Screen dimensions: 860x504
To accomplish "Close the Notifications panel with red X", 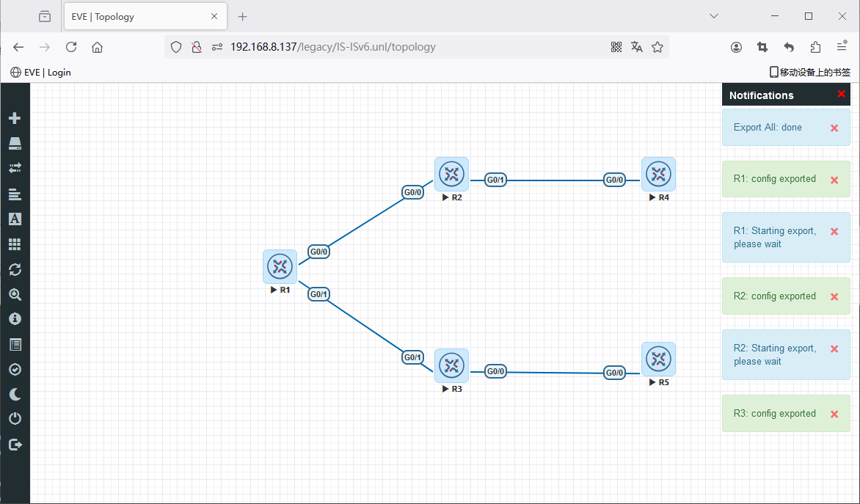I will click(841, 94).
